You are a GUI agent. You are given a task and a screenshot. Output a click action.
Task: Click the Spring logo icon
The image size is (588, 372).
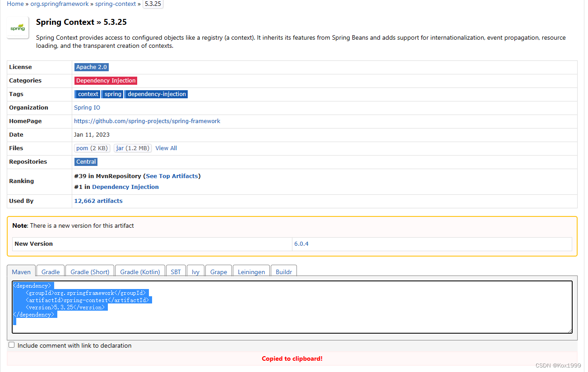(18, 28)
